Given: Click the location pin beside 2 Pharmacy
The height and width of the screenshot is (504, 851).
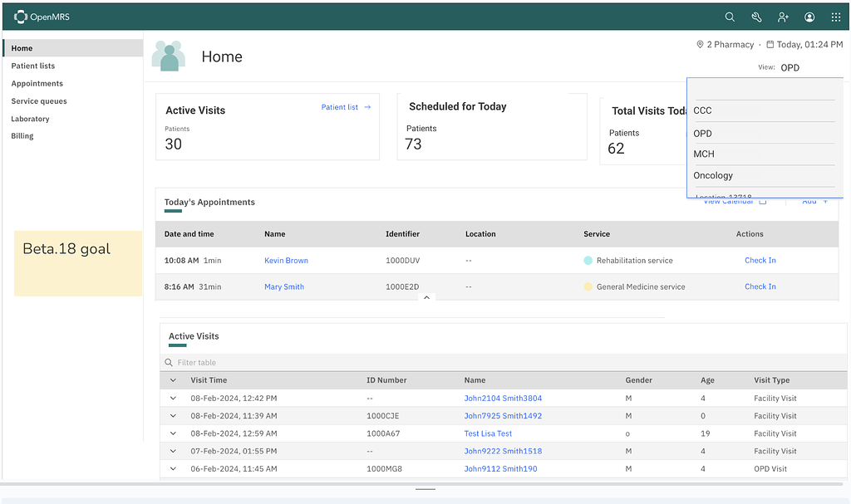Looking at the screenshot, I should [x=701, y=44].
